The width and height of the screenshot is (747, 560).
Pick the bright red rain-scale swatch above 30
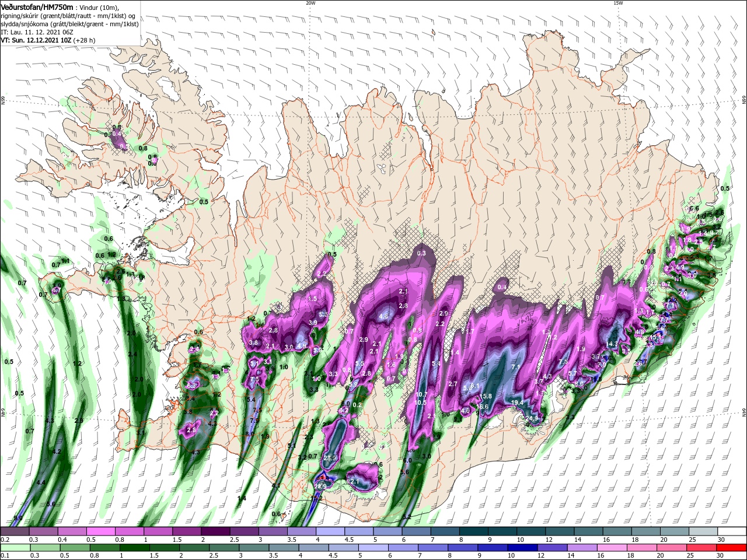(x=731, y=547)
